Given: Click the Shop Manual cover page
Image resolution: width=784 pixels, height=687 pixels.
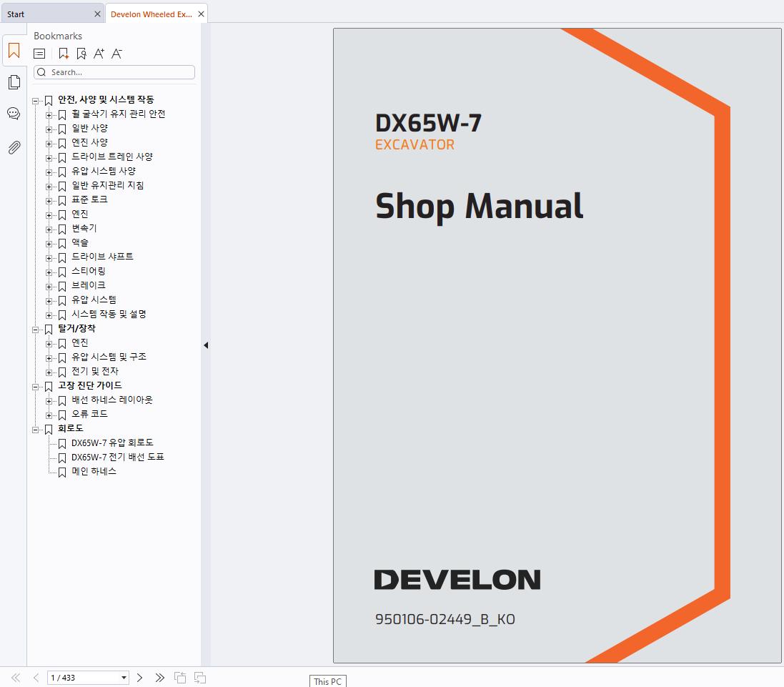Looking at the screenshot, I should coord(557,345).
